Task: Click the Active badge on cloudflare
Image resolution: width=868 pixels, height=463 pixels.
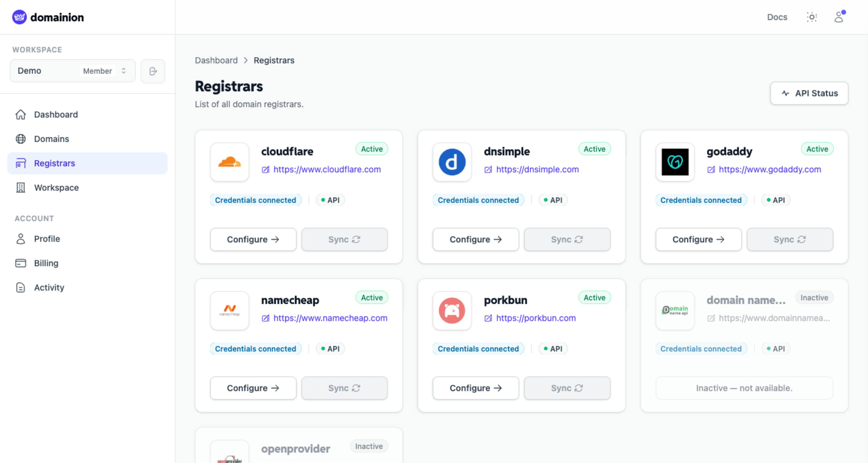Action: (x=372, y=149)
